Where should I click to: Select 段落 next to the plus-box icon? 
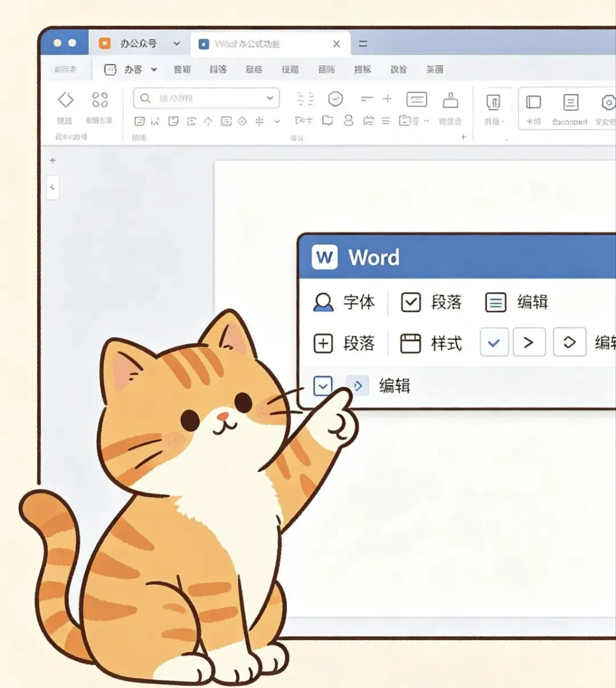pyautogui.click(x=359, y=343)
